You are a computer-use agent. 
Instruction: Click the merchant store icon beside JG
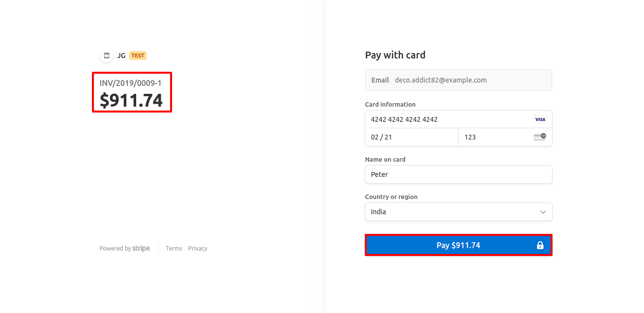click(107, 56)
